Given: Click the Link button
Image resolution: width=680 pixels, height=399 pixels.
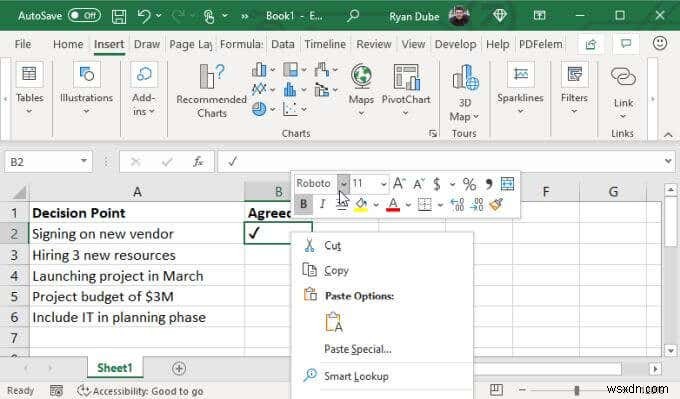Looking at the screenshot, I should coord(623,92).
